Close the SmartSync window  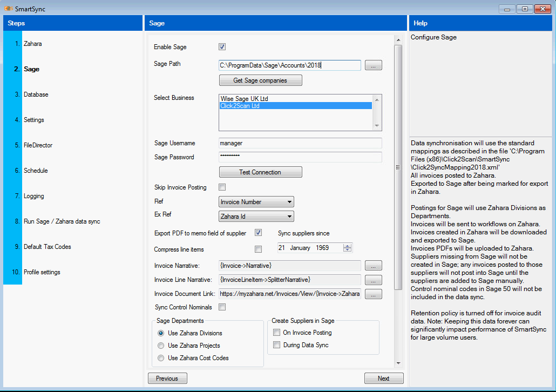[x=543, y=9]
